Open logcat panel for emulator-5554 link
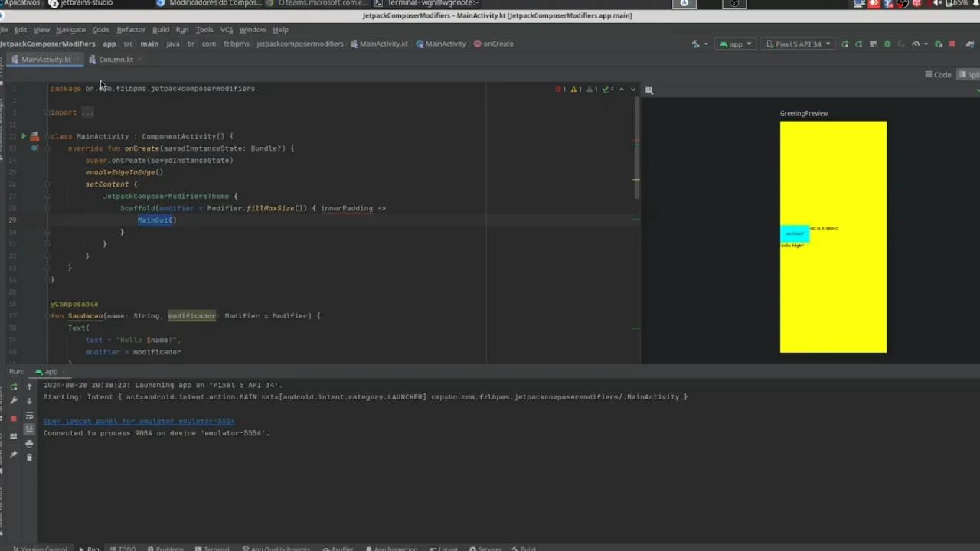 139,421
